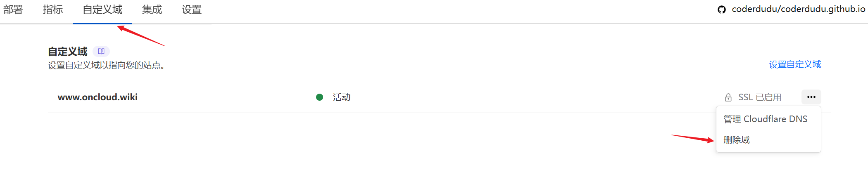
Task: Click the SSL 已启用 status text
Action: point(760,97)
